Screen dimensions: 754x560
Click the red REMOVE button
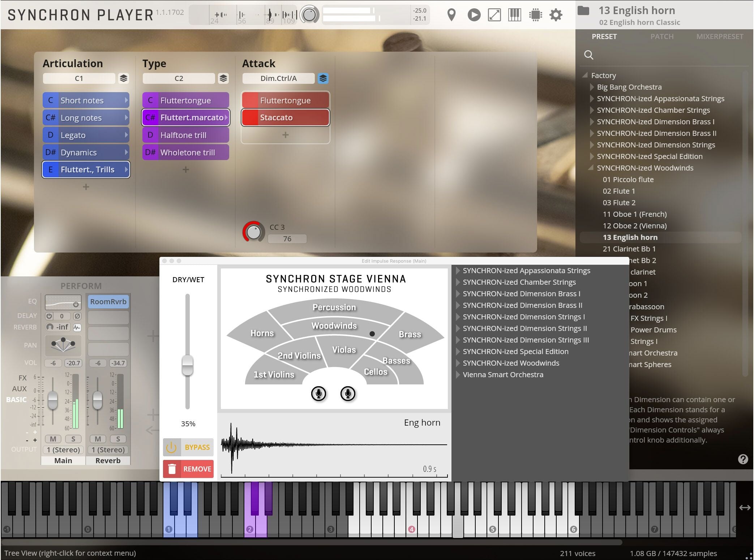(x=188, y=469)
